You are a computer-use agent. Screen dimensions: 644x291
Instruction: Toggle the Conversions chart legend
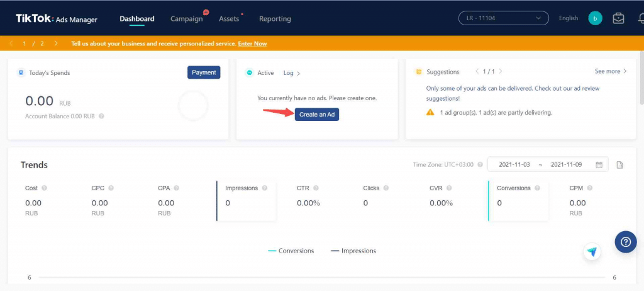pyautogui.click(x=291, y=251)
